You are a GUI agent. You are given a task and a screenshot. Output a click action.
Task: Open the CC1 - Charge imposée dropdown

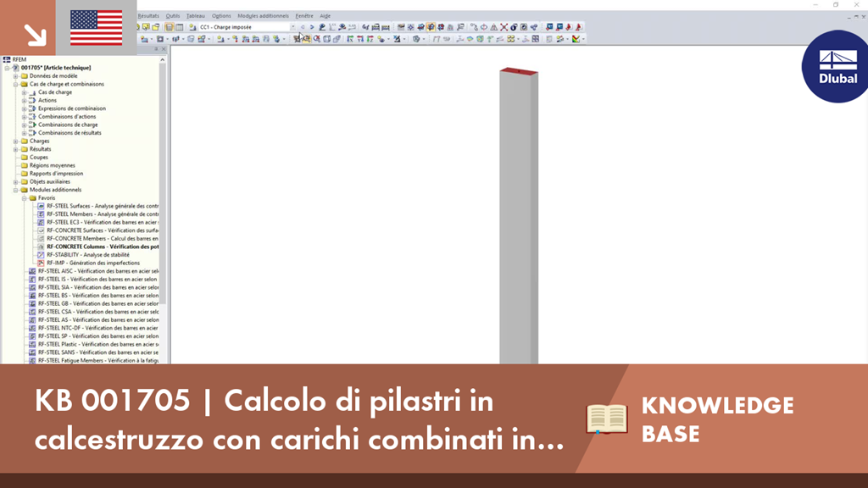coord(292,26)
